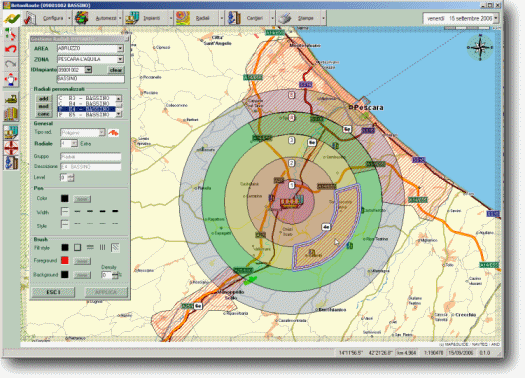Select the last pen style option
Viewport: 525px width, 378px height.
click(x=115, y=224)
